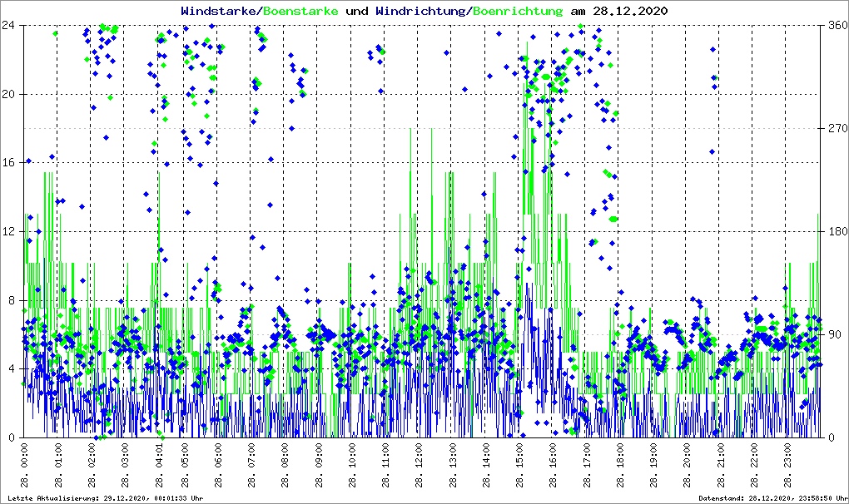Click the 28. 04:01 time label
Viewport: 849px width, 504px height.
click(160, 467)
